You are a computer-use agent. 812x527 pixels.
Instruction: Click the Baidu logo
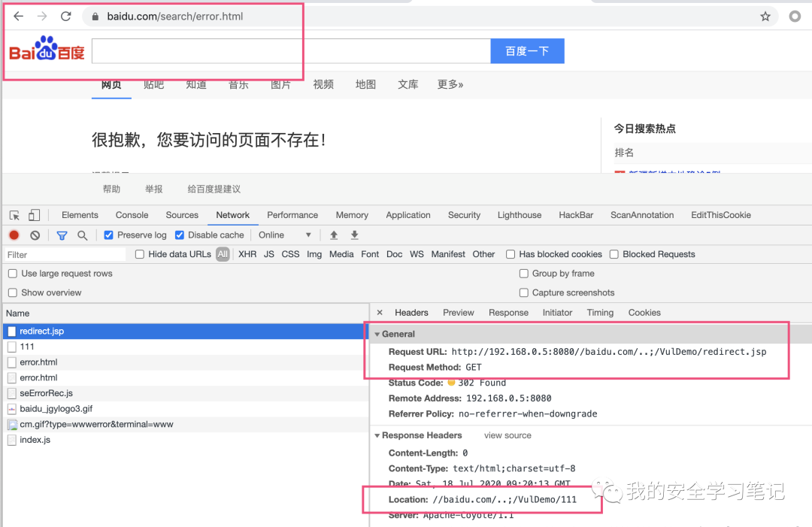coord(47,49)
